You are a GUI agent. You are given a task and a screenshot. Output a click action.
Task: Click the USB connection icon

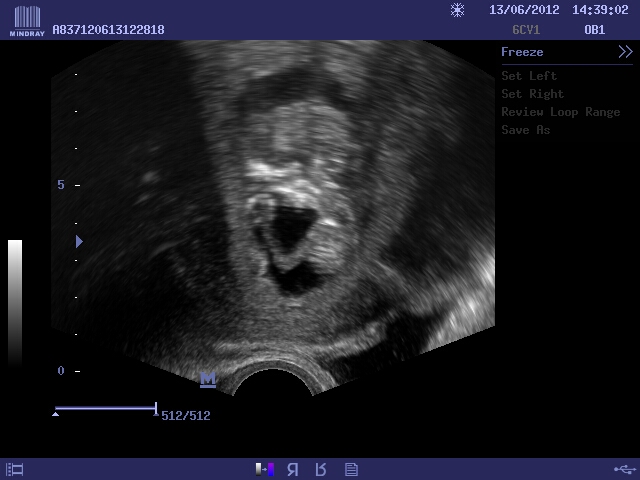[x=623, y=469]
